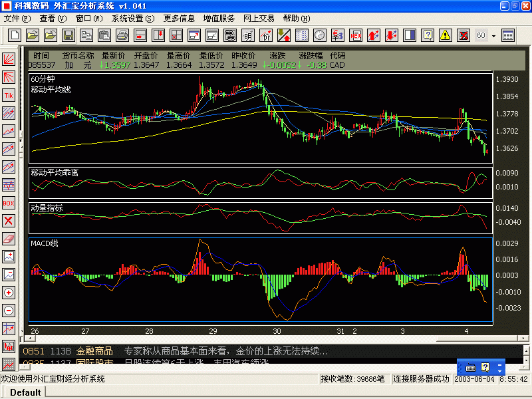Click the 移动平均线 label in main chart
Screen dimensions: 532x399
(51, 90)
